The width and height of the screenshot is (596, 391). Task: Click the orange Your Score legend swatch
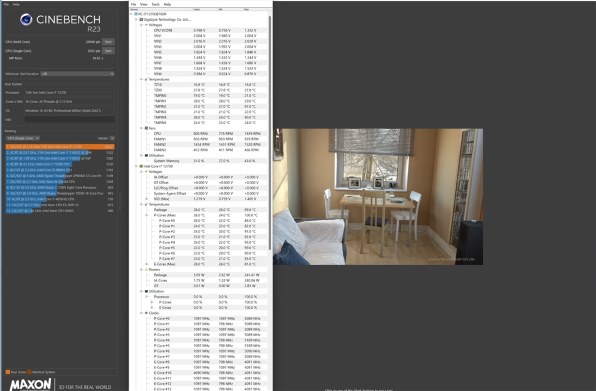[x=8, y=372]
